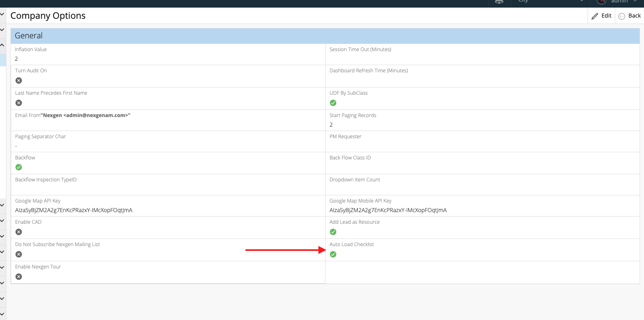Click the Edit button
644x320 pixels.
601,16
